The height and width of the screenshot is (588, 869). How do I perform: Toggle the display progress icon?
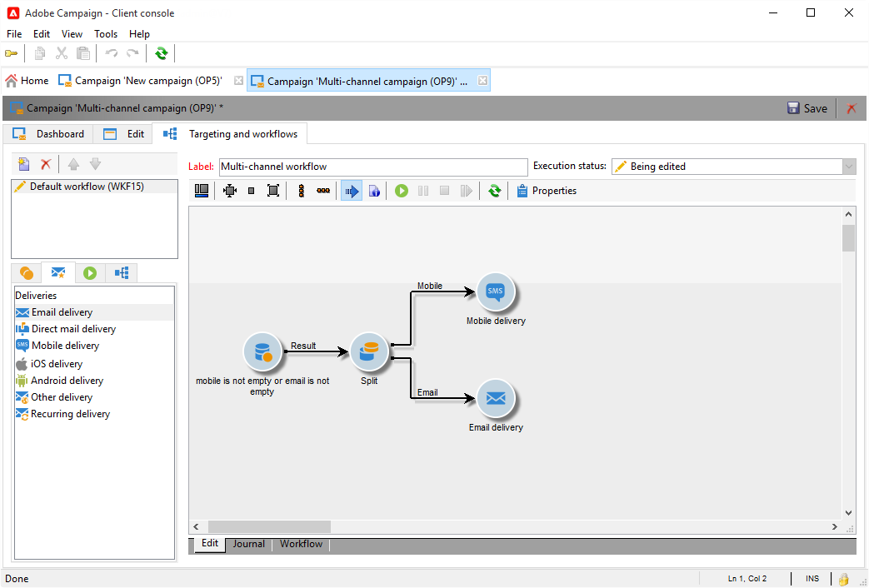(x=352, y=192)
